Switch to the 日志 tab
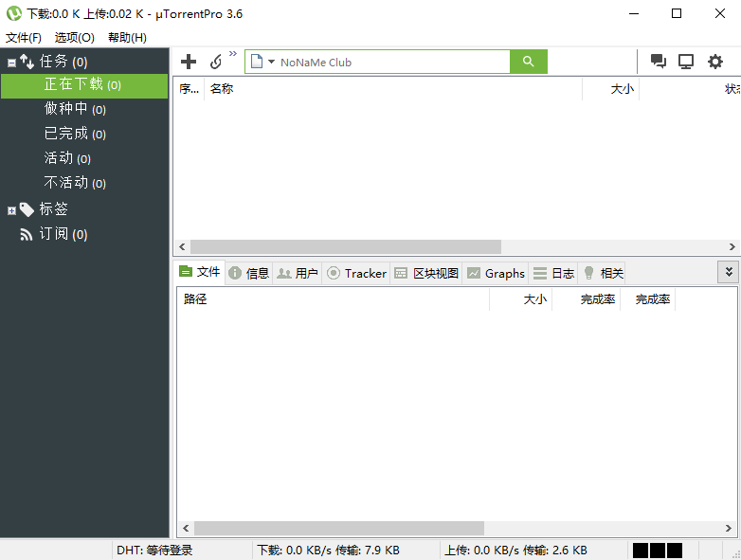Image resolution: width=741 pixels, height=560 pixels. (x=553, y=273)
